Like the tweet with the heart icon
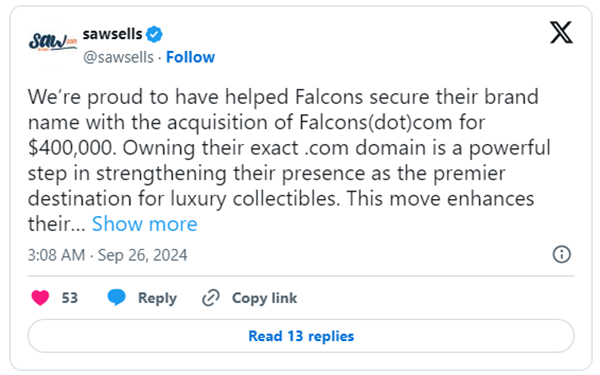 point(40,298)
